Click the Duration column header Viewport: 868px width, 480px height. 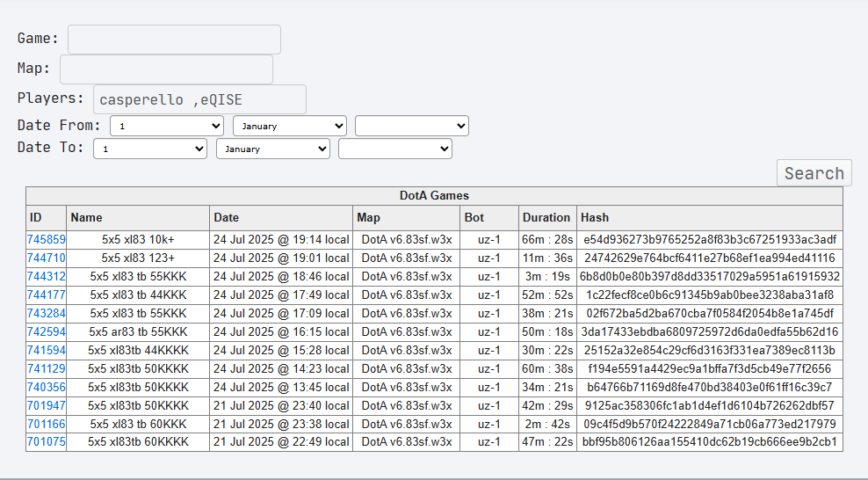click(547, 217)
